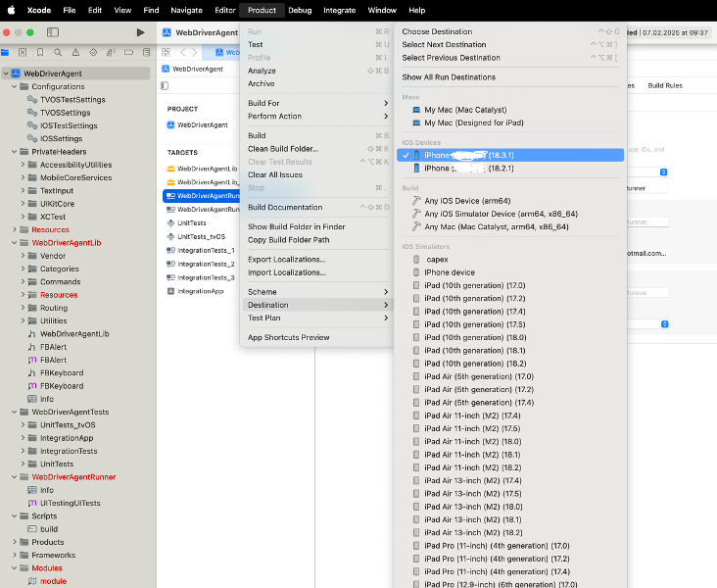Open the Find navigator magnifier icon

click(58, 53)
